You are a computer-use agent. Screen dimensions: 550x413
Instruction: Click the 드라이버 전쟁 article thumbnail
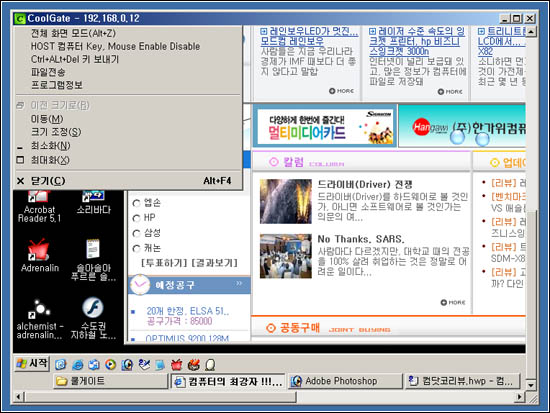286,201
